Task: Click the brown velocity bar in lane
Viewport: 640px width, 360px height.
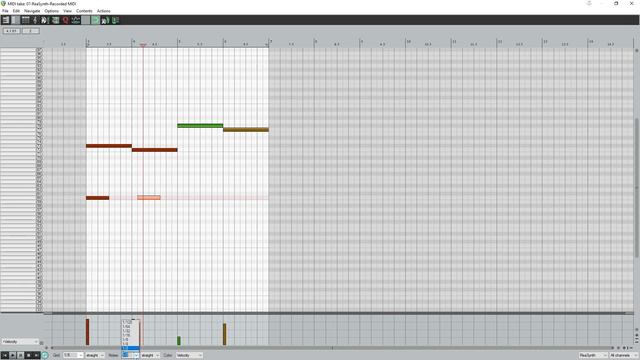Action: tap(224, 334)
